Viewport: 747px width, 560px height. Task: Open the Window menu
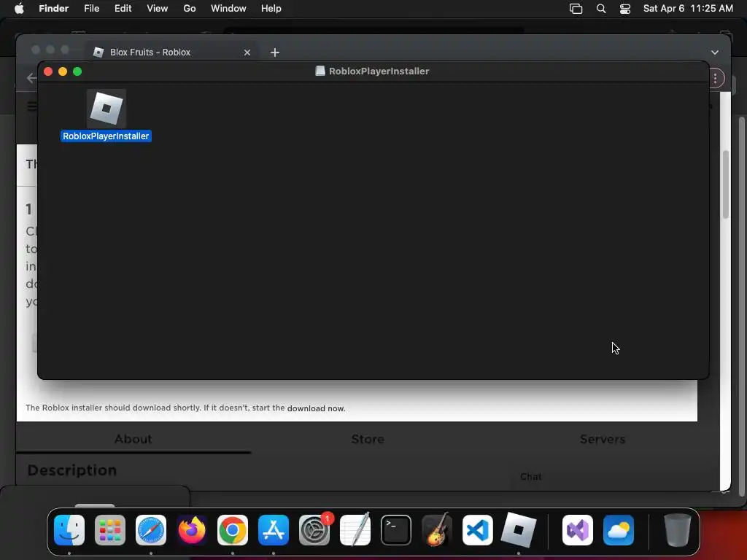pyautogui.click(x=228, y=9)
